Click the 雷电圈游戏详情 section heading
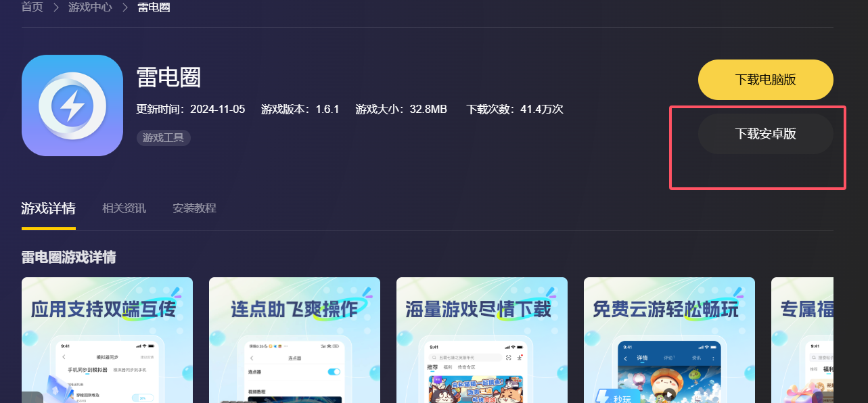 point(68,258)
